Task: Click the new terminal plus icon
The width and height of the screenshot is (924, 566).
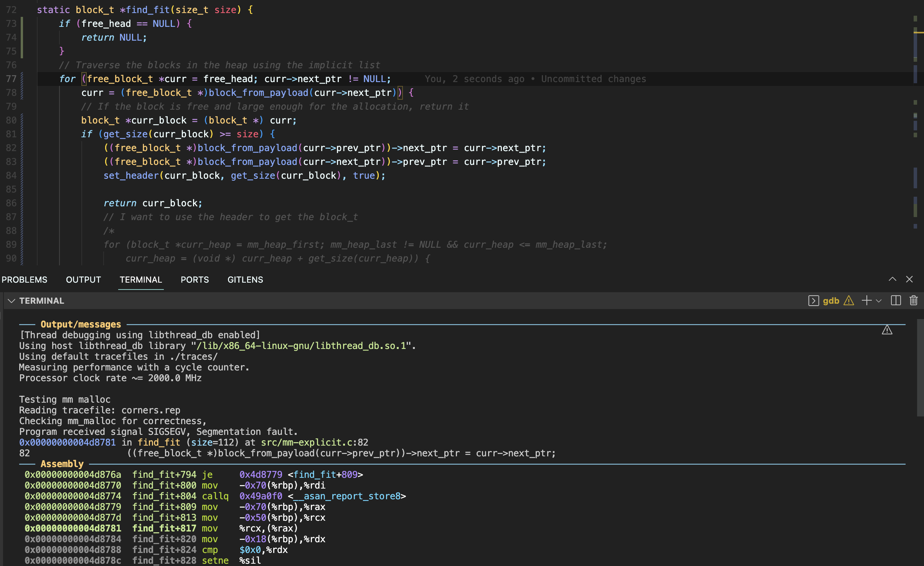Action: (x=866, y=301)
